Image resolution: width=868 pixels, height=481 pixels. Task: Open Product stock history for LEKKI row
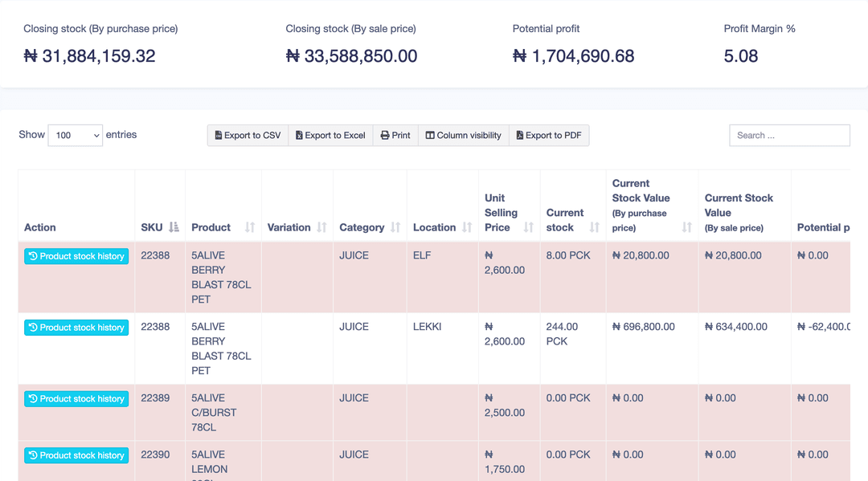tap(76, 328)
